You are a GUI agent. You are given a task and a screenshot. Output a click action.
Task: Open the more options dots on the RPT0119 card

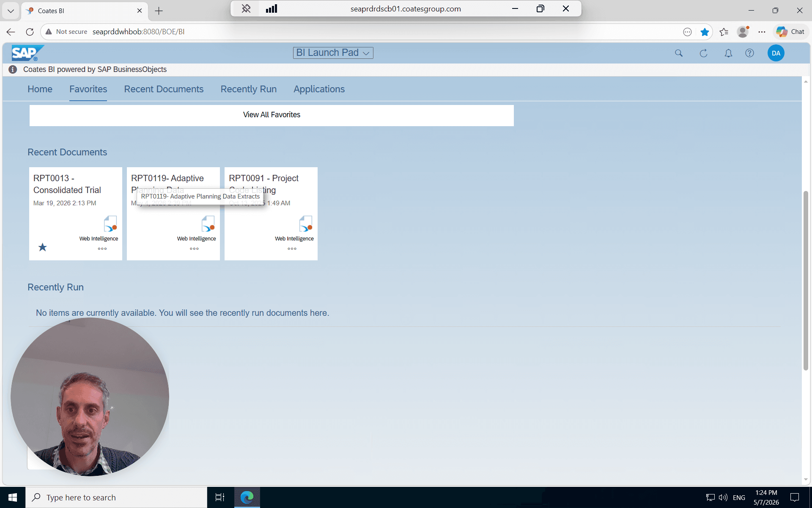pyautogui.click(x=194, y=248)
